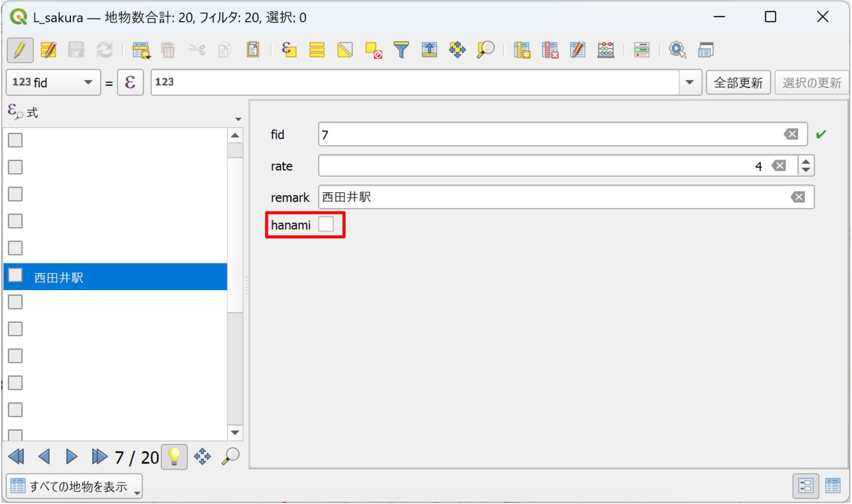Tick the checkbox beside 西田井駅 row
852x504 pixels.
(15, 275)
